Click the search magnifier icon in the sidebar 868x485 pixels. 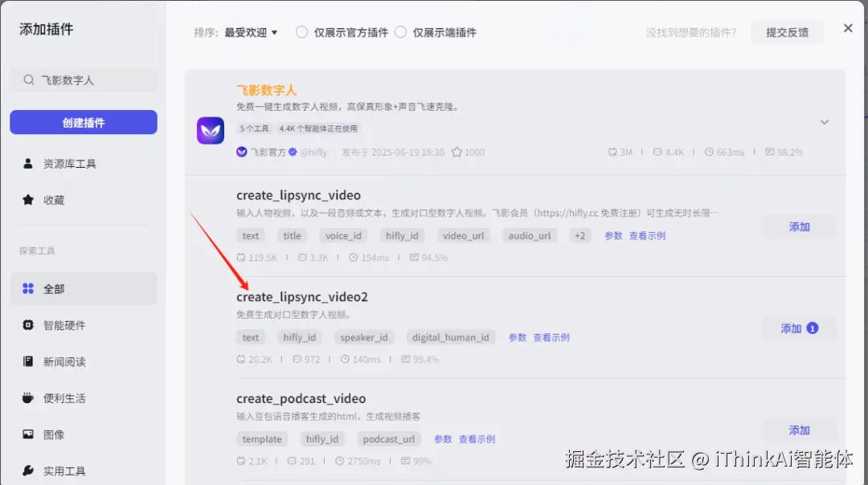(x=27, y=79)
